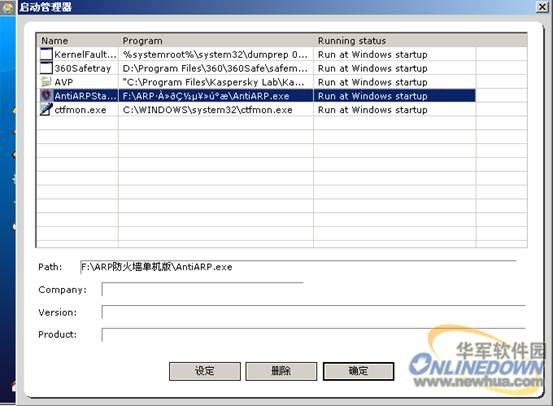Image resolution: width=553 pixels, height=406 pixels.
Task: Click the %systemroot%\system32\dumprep program path
Action: pyautogui.click(x=215, y=55)
